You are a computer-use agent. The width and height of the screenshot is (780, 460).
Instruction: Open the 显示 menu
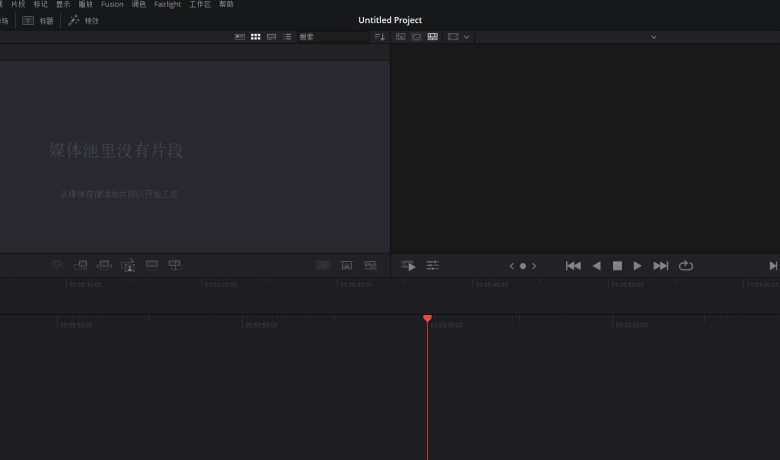click(63, 4)
